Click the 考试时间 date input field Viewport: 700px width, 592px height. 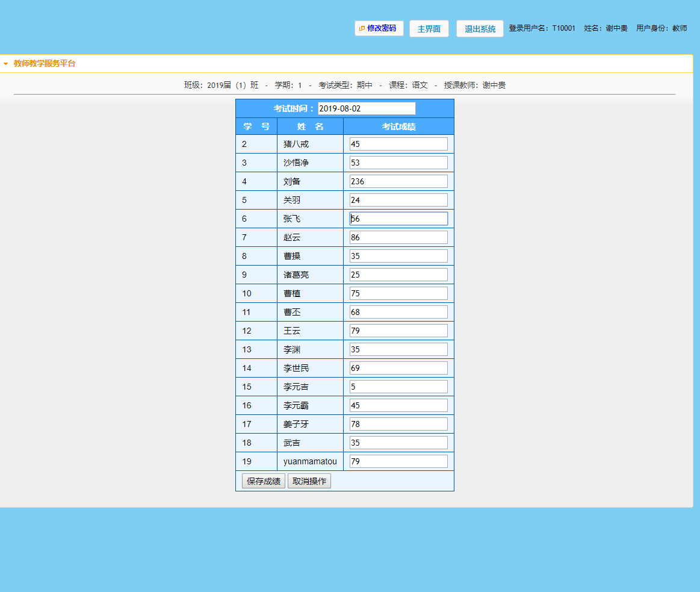click(x=367, y=108)
